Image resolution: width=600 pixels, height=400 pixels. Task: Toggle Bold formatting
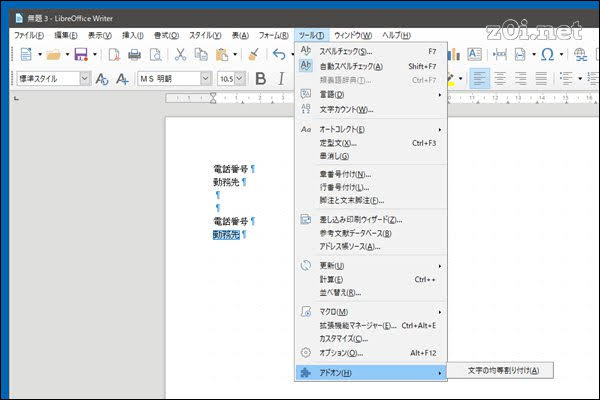pos(261,79)
